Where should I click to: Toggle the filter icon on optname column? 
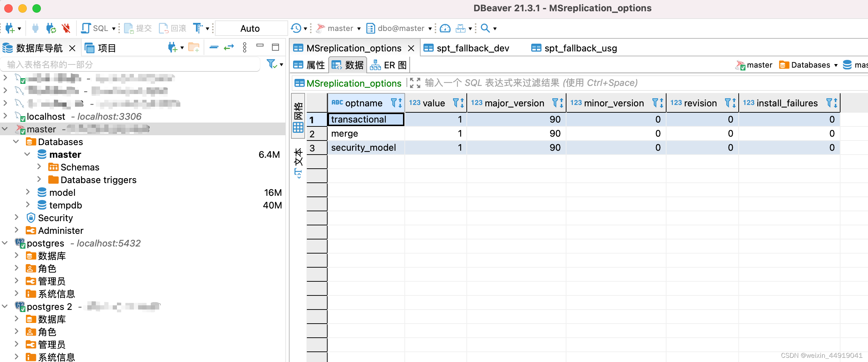[394, 103]
